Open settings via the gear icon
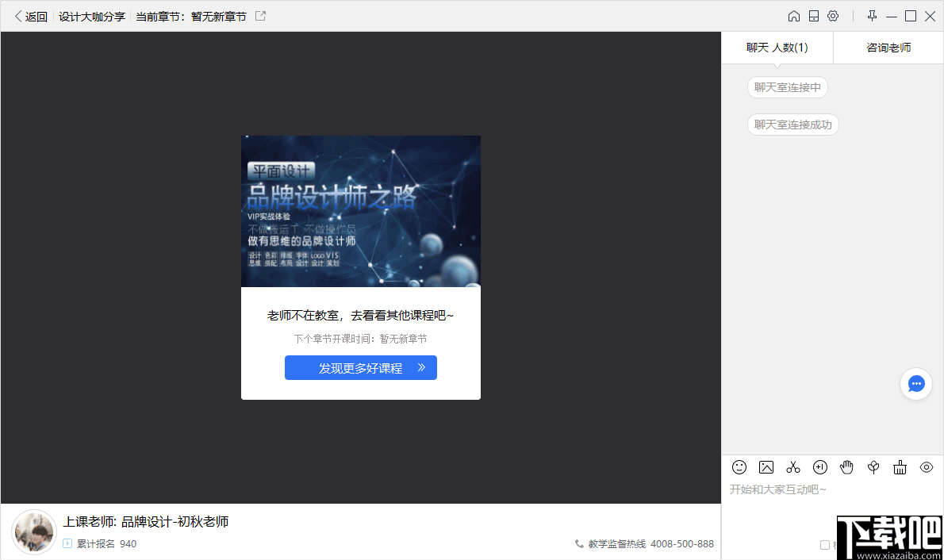The image size is (944, 560). coord(833,15)
